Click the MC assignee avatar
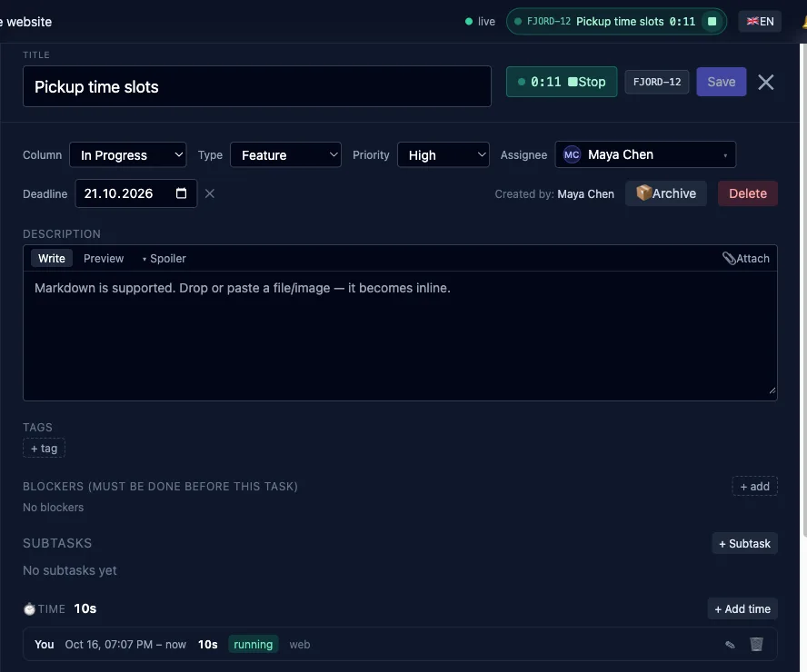Image resolution: width=807 pixels, height=672 pixels. [572, 154]
